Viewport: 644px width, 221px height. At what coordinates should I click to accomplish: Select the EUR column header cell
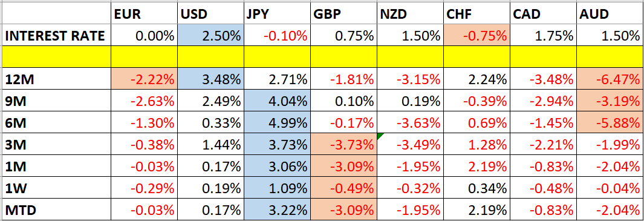click(144, 13)
